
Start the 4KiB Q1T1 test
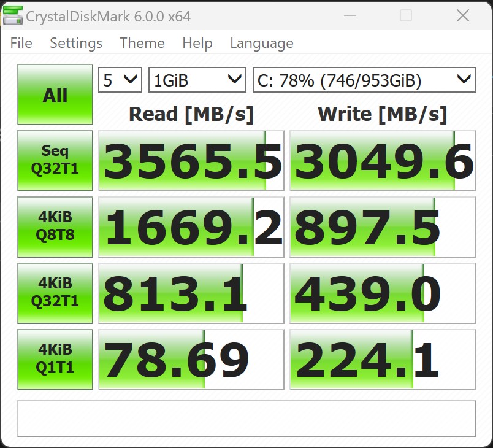(x=55, y=360)
